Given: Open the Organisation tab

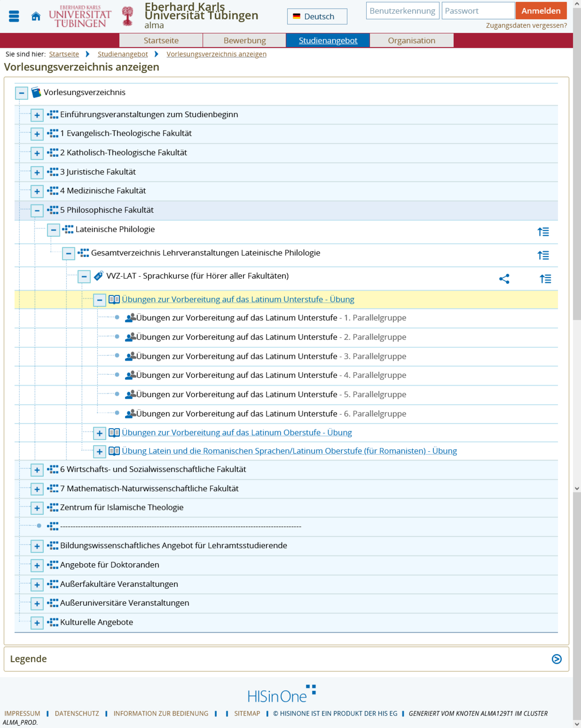Looking at the screenshot, I should 411,40.
